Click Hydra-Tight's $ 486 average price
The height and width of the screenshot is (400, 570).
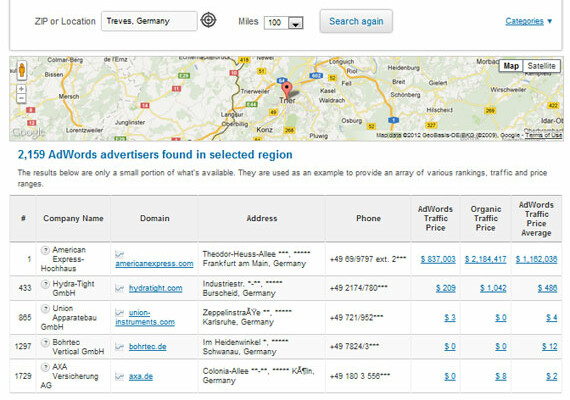pyautogui.click(x=547, y=288)
